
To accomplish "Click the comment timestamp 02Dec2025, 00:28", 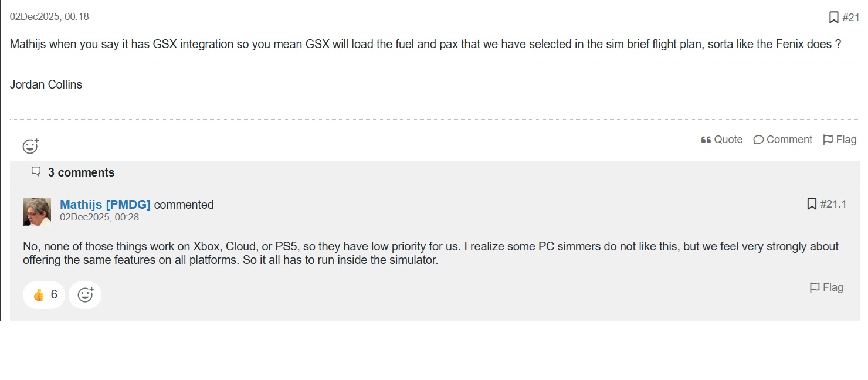I will pyautogui.click(x=99, y=217).
